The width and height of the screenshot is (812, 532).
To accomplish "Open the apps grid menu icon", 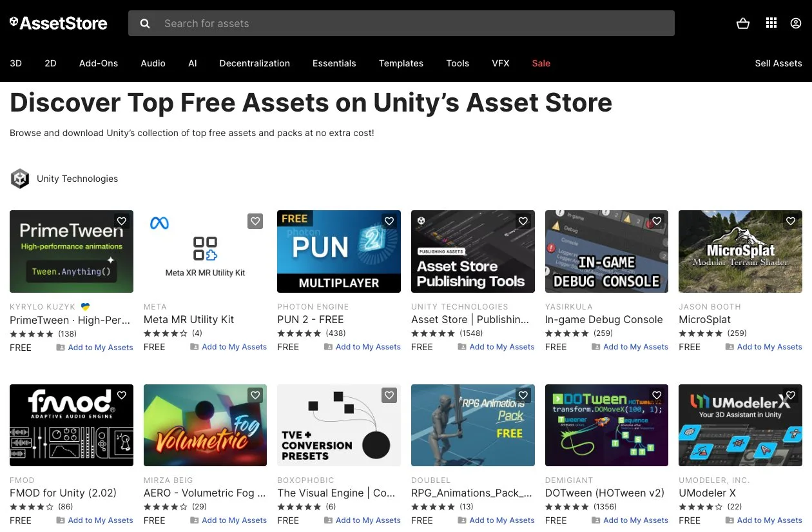I will coord(771,23).
